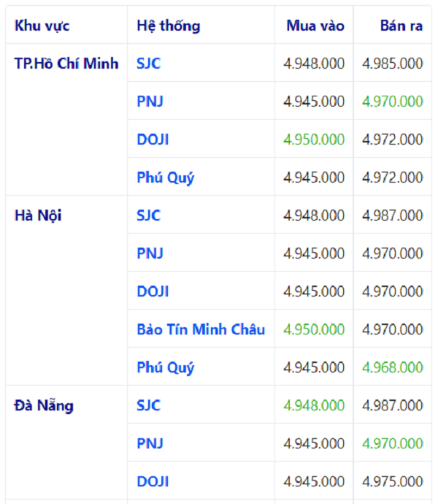Image resolution: width=438 pixels, height=504 pixels.
Task: Click the Bán ra column header
Action: pos(401,26)
